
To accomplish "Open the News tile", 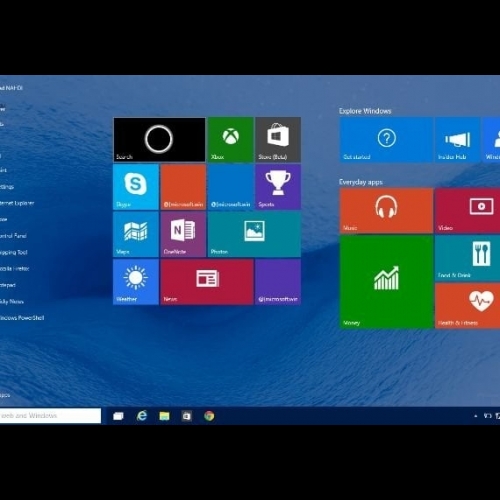I will coord(207,282).
